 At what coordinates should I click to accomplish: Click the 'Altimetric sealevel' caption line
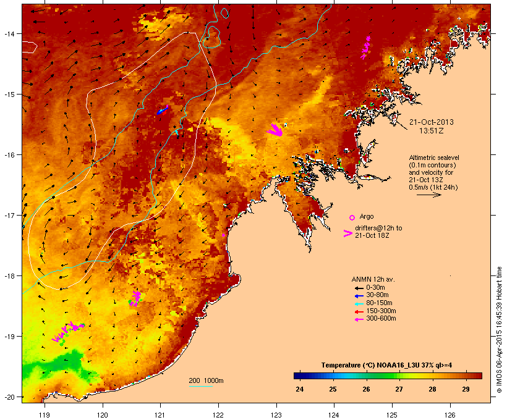(x=434, y=157)
